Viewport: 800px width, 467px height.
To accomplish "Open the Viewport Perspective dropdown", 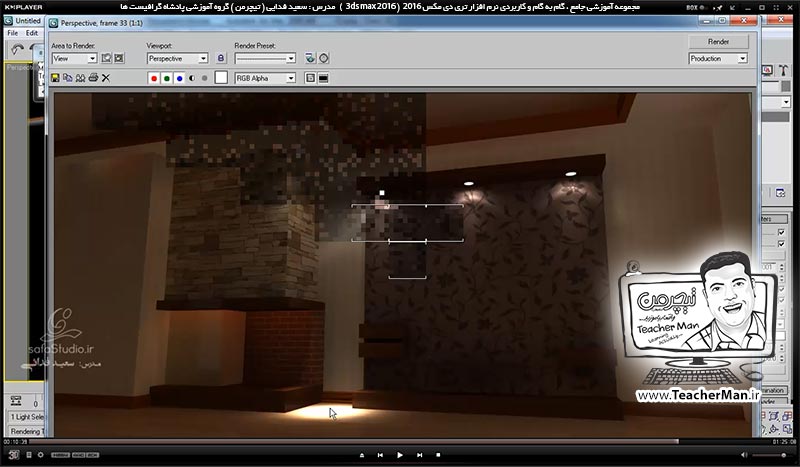I will click(178, 59).
